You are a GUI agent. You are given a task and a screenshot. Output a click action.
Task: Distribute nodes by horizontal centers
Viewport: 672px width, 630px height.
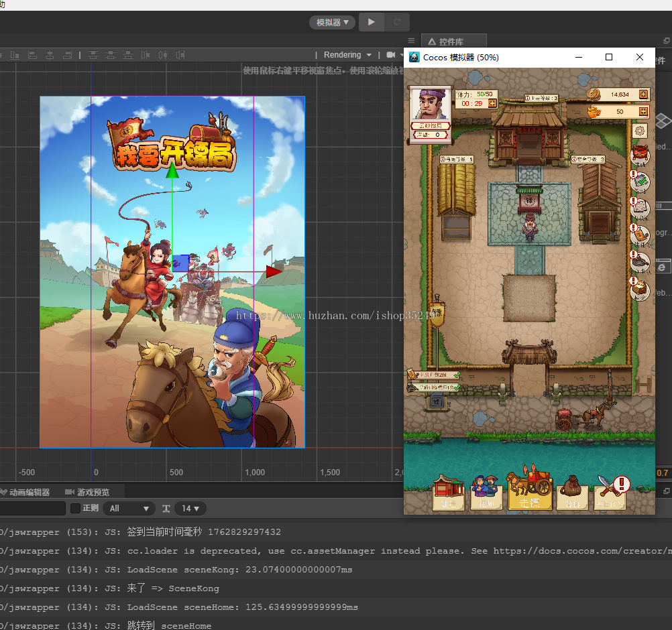163,55
